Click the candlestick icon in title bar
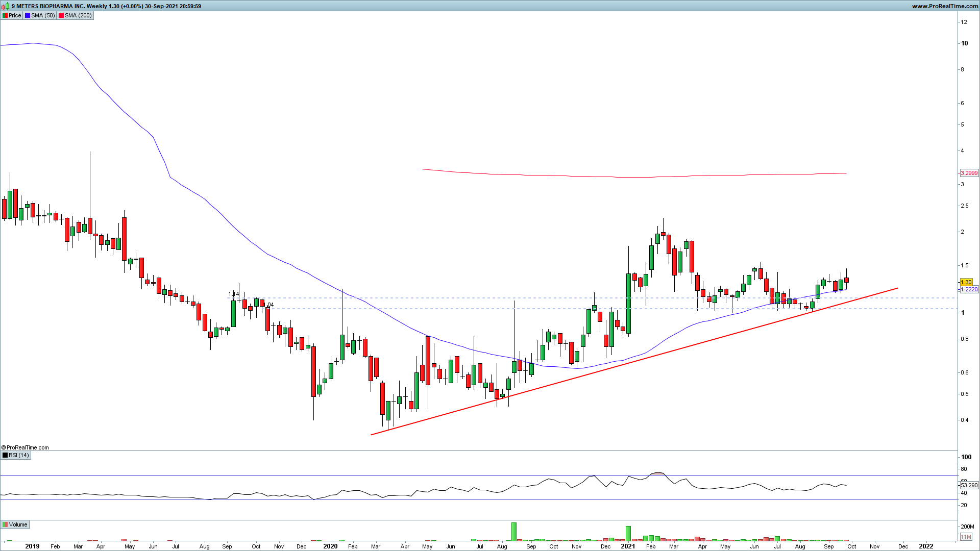The width and height of the screenshot is (980, 551). pyautogui.click(x=6, y=6)
